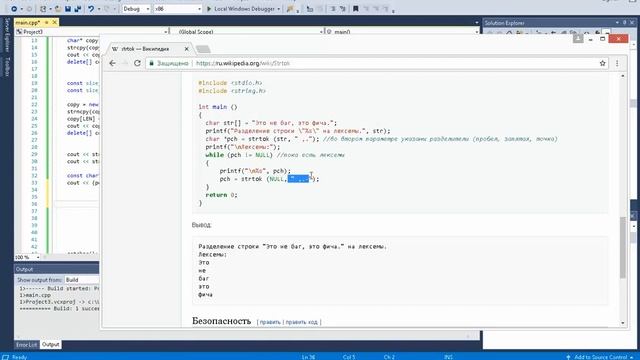Open a new browser tab
The height and width of the screenshot is (360, 640).
pos(203,49)
